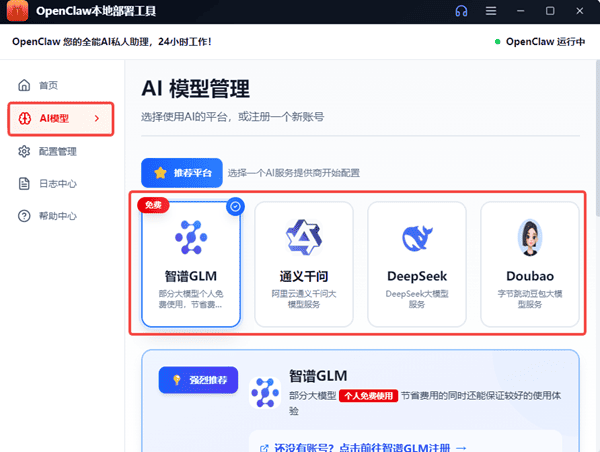The image size is (600, 452).
Task: Click the lightbulb icon in 强烈推荐
Action: (176, 380)
